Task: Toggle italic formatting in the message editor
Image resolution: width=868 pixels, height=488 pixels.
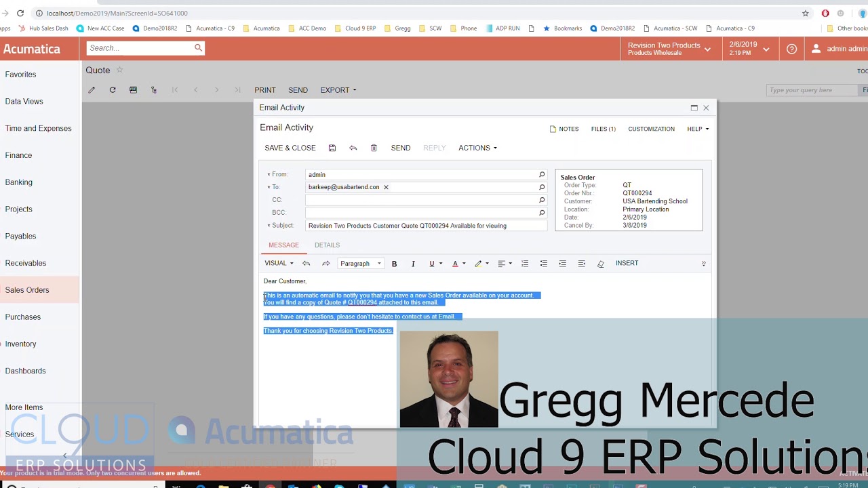Action: coord(413,264)
